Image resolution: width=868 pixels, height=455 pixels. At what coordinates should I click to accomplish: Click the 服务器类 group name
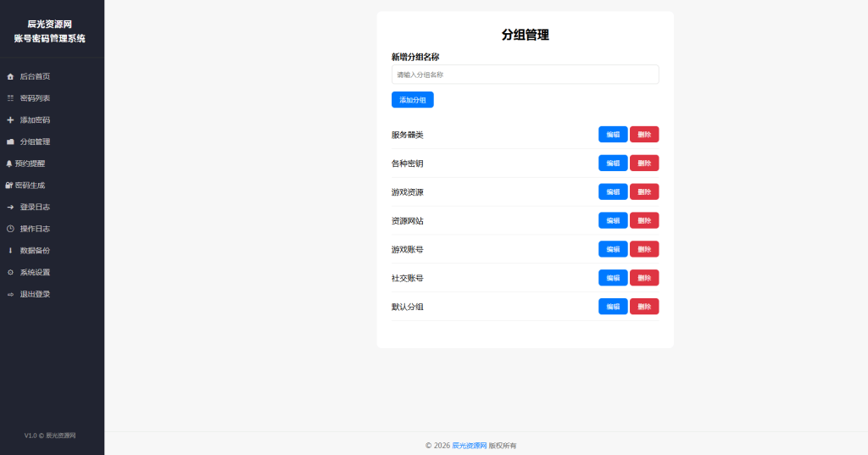point(408,135)
